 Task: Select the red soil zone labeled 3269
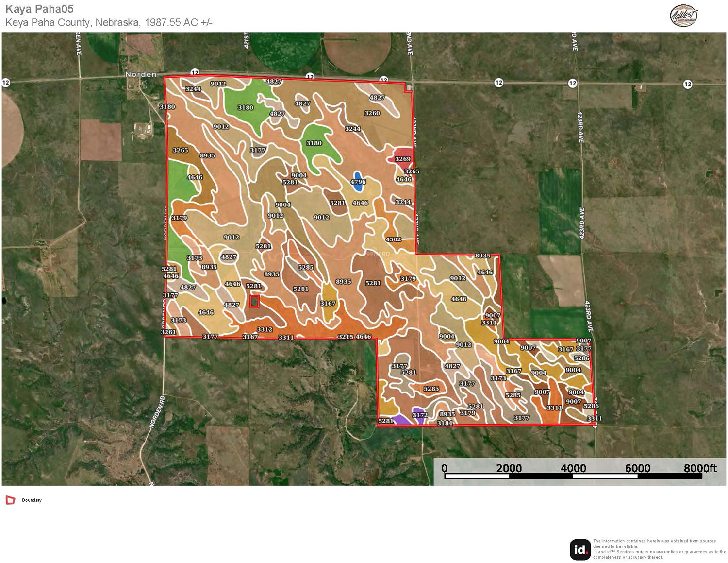[x=402, y=158]
